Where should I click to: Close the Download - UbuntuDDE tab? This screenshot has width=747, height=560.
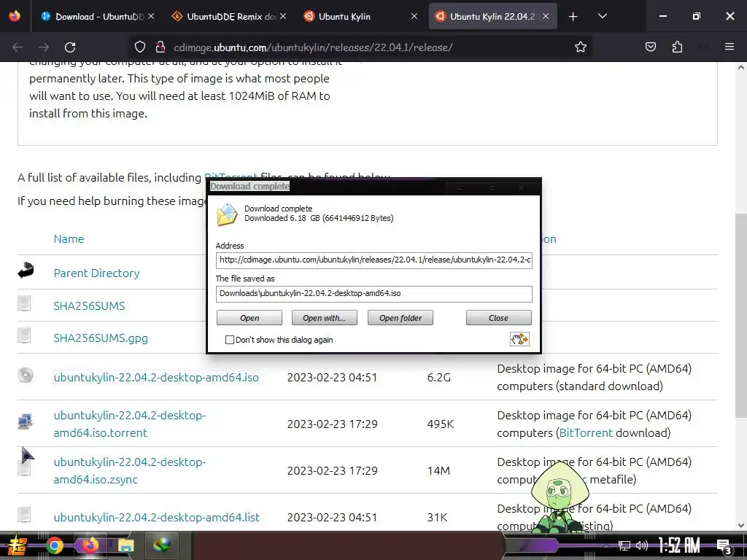coord(151,16)
